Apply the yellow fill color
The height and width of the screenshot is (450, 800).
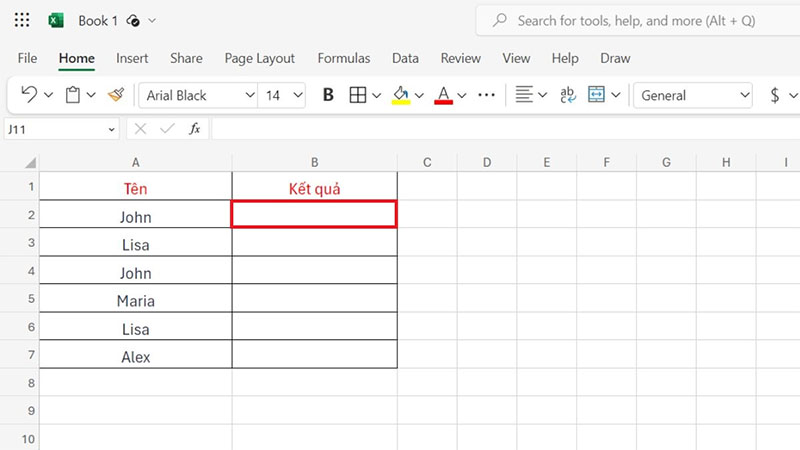pyautogui.click(x=401, y=95)
